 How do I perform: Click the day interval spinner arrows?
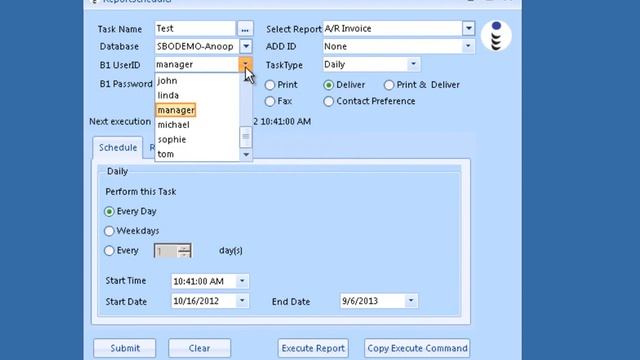coord(184,251)
